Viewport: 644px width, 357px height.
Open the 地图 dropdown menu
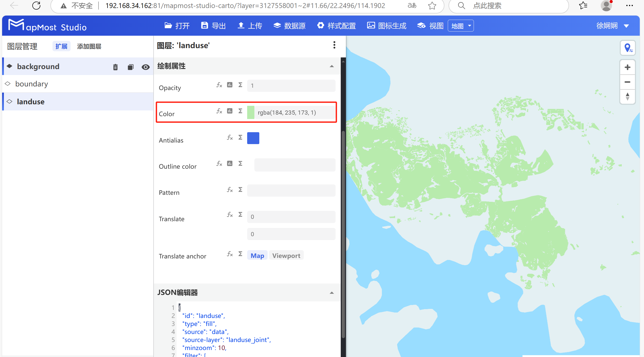click(x=461, y=26)
